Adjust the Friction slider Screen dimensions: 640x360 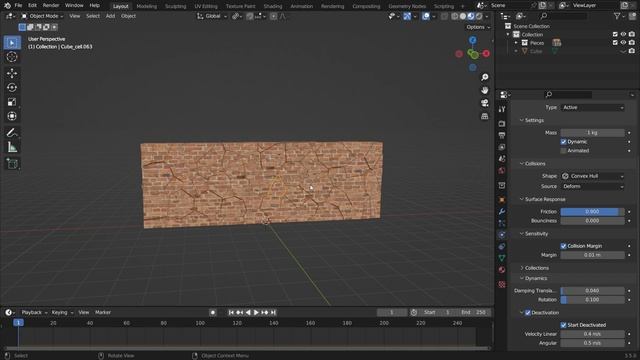(x=592, y=212)
